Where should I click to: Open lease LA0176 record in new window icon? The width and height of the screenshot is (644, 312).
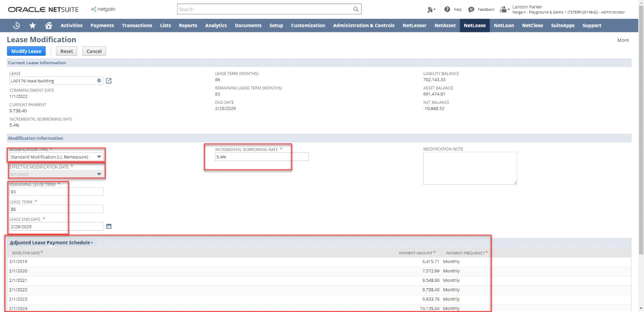[x=108, y=80]
